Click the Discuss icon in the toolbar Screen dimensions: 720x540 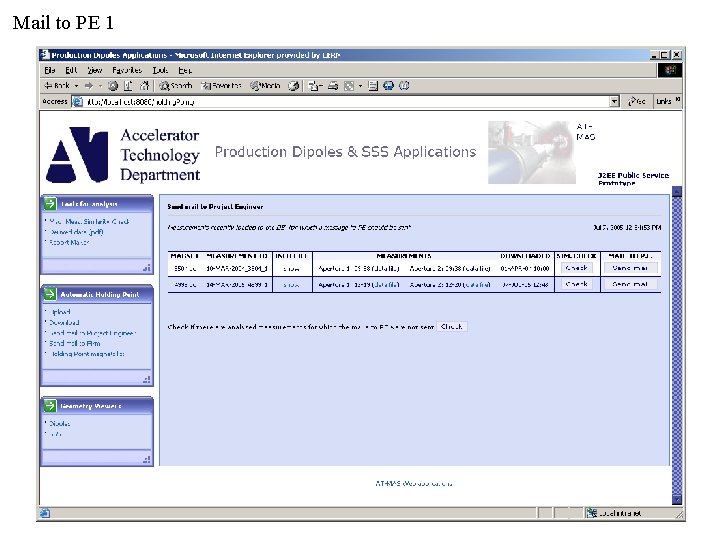click(x=373, y=86)
